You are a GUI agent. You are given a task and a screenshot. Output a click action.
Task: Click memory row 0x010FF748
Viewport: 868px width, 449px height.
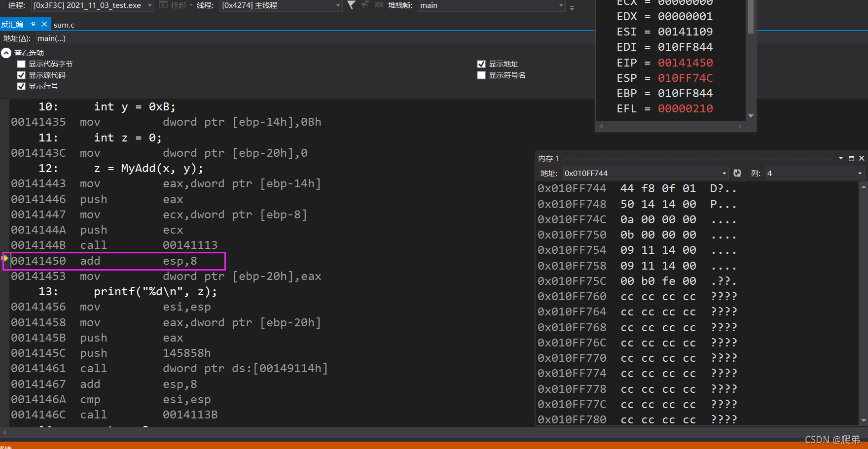(x=637, y=204)
